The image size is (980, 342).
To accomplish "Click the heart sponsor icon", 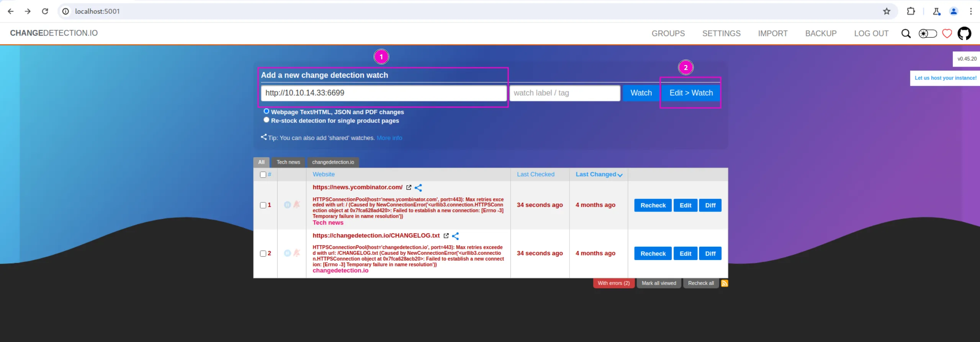I will (x=947, y=34).
